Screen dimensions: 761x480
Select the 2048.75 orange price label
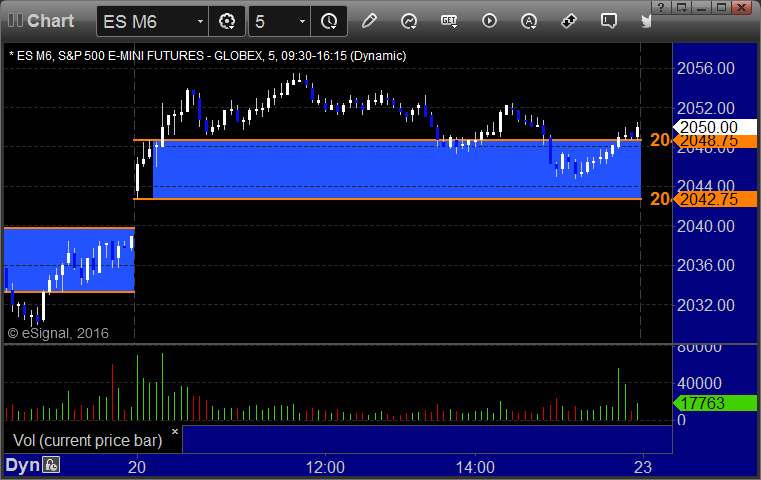tap(715, 141)
